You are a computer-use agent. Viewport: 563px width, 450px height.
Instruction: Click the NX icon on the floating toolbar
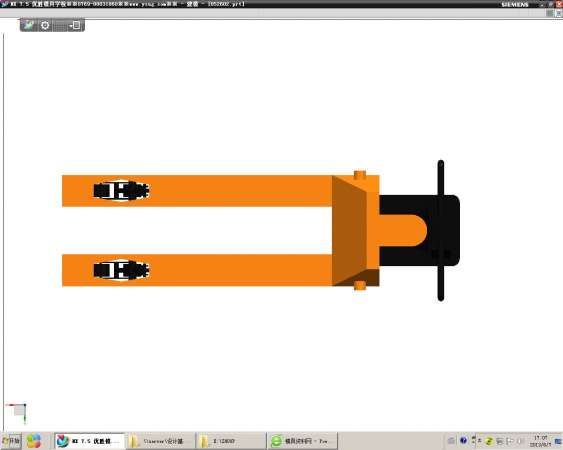coord(29,25)
